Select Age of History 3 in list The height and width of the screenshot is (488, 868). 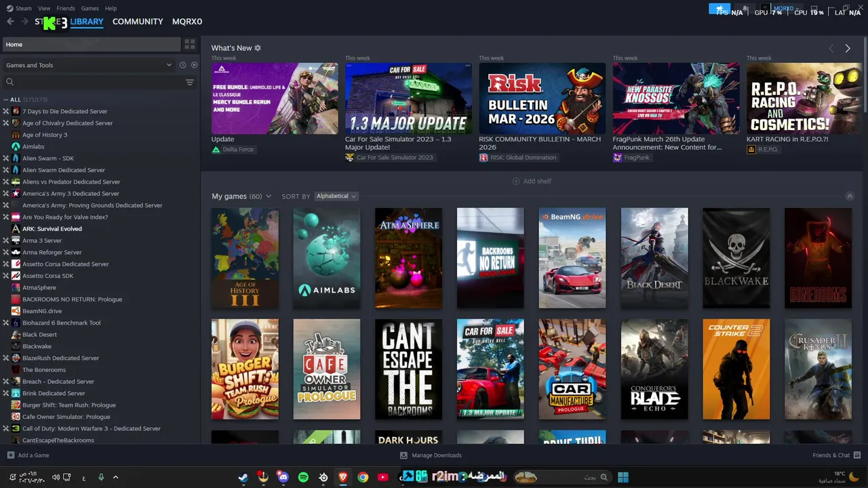click(x=44, y=135)
